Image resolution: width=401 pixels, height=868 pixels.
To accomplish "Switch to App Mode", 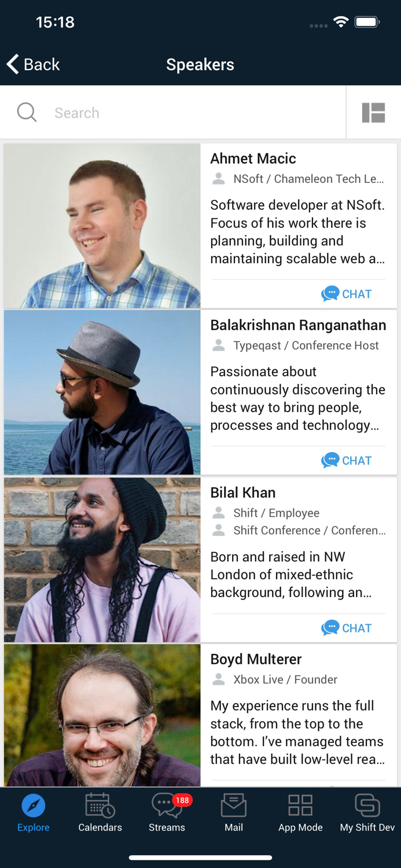I will point(300,812).
